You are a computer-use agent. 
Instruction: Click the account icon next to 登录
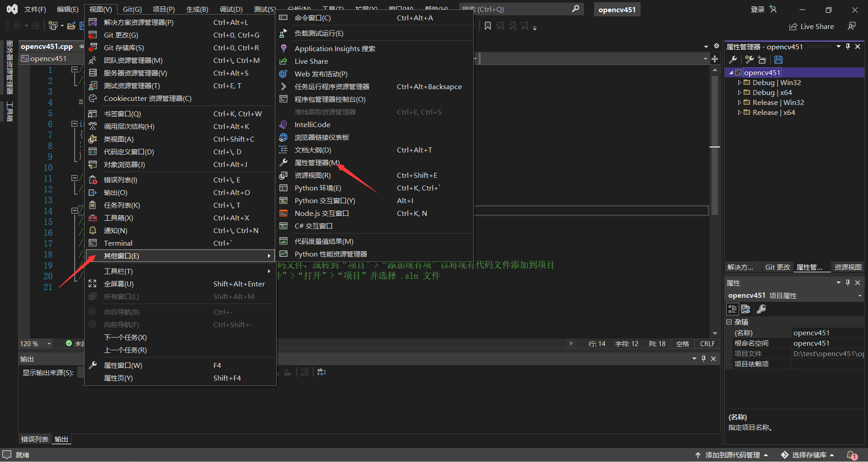click(773, 9)
